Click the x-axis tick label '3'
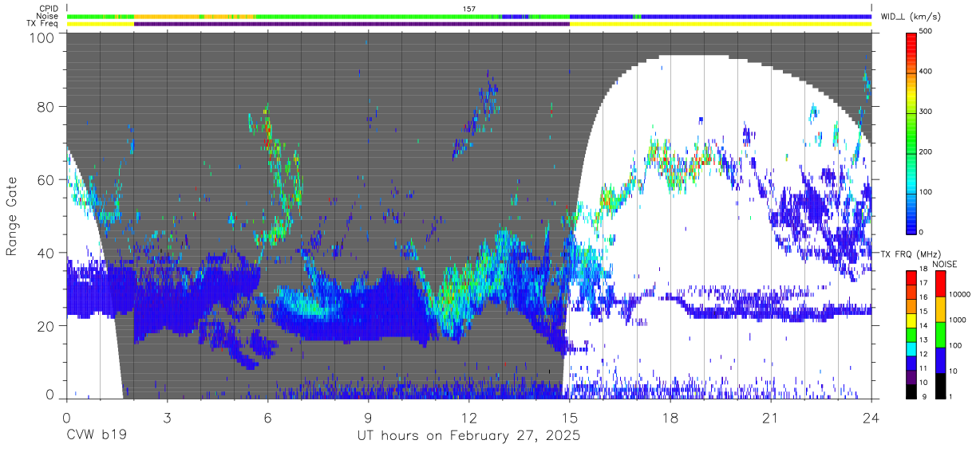This screenshot has width=980, height=452. pos(167,418)
